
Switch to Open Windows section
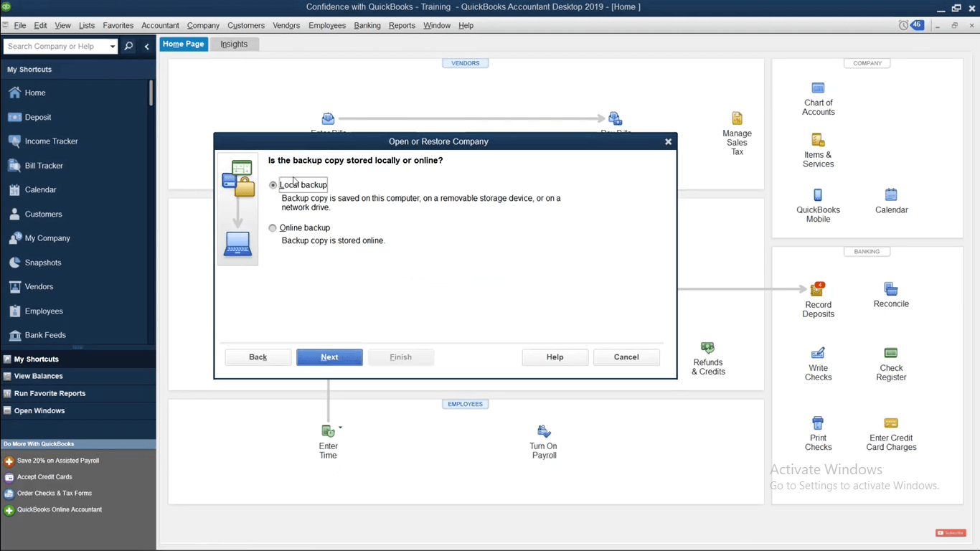[x=77, y=411]
